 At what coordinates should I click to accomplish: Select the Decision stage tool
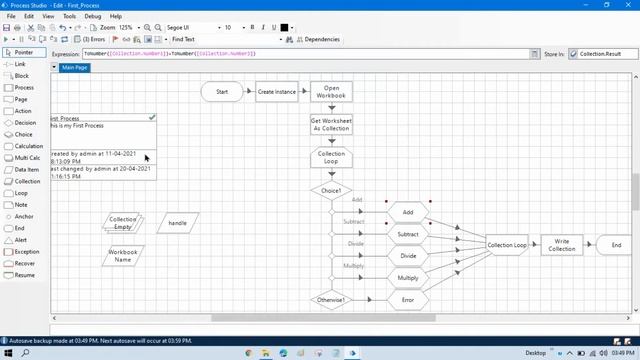click(20, 123)
